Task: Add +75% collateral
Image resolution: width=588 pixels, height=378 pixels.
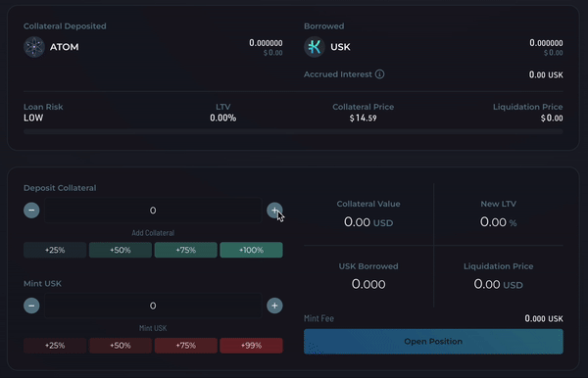Action: 186,250
